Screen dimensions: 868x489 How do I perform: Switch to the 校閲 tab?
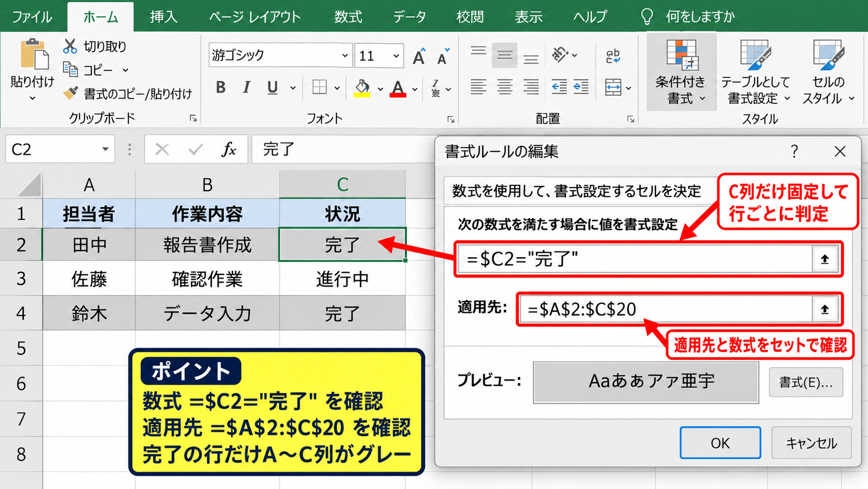click(x=470, y=17)
